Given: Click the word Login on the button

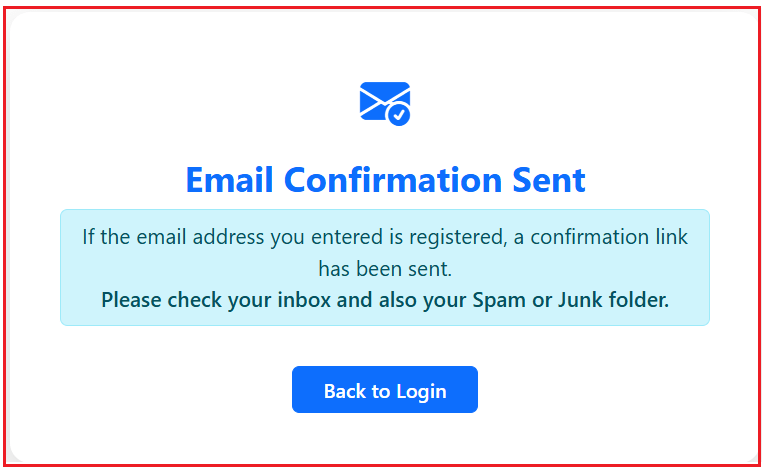Looking at the screenshot, I should 421,391.
